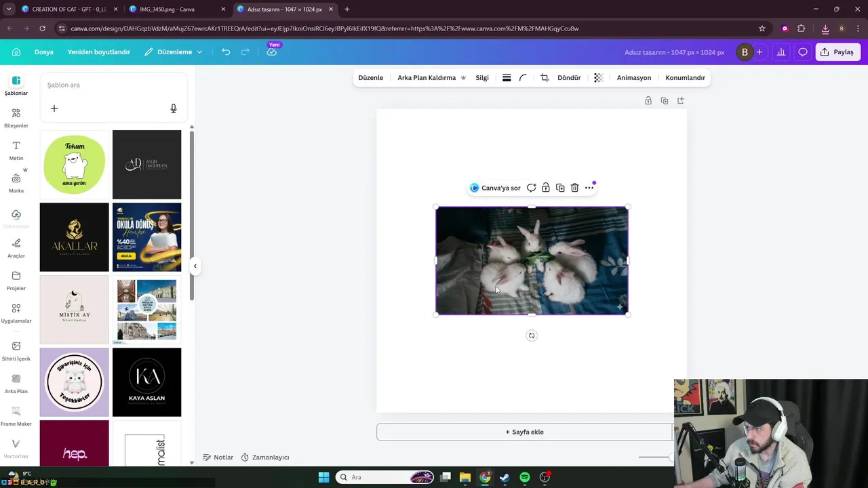Open Uygulamalar apps panel
The image size is (868, 488).
[x=16, y=313]
